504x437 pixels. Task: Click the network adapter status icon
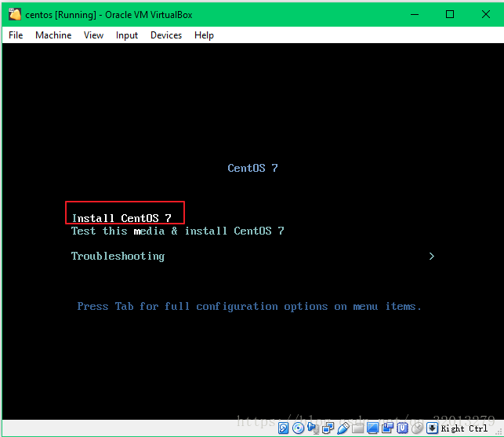point(328,428)
